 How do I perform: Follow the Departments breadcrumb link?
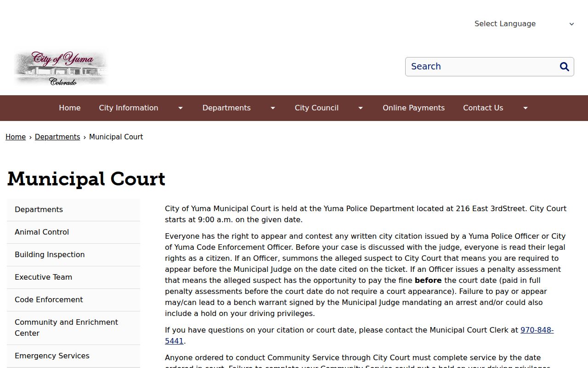tap(57, 137)
